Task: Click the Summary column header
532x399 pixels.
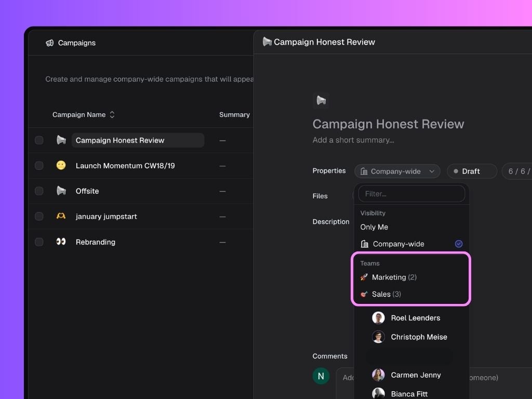Action: [x=234, y=115]
